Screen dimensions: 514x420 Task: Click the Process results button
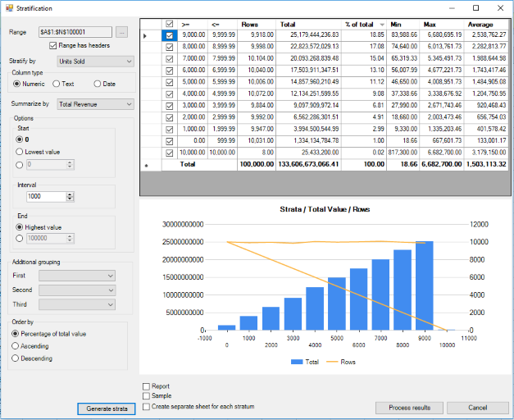409,408
